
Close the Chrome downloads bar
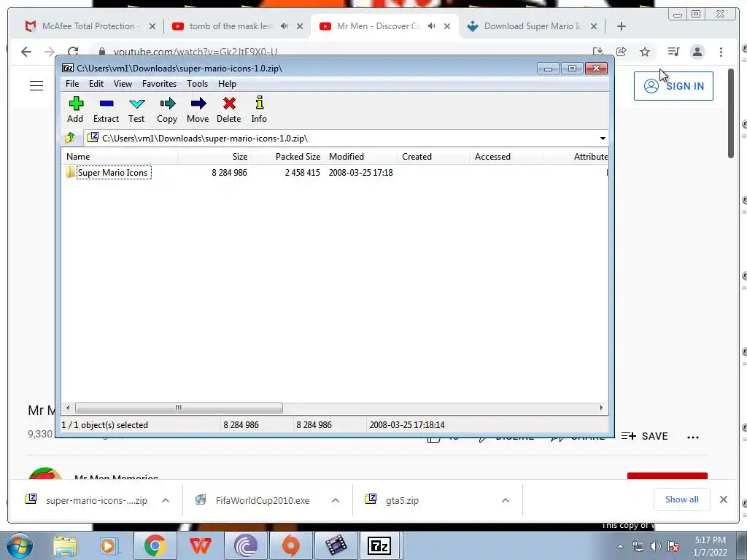(724, 499)
